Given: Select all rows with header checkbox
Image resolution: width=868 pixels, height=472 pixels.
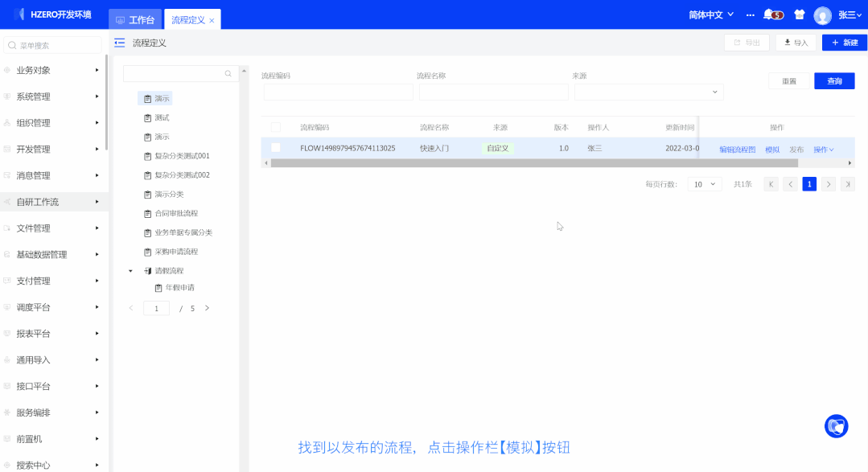Looking at the screenshot, I should tap(276, 128).
